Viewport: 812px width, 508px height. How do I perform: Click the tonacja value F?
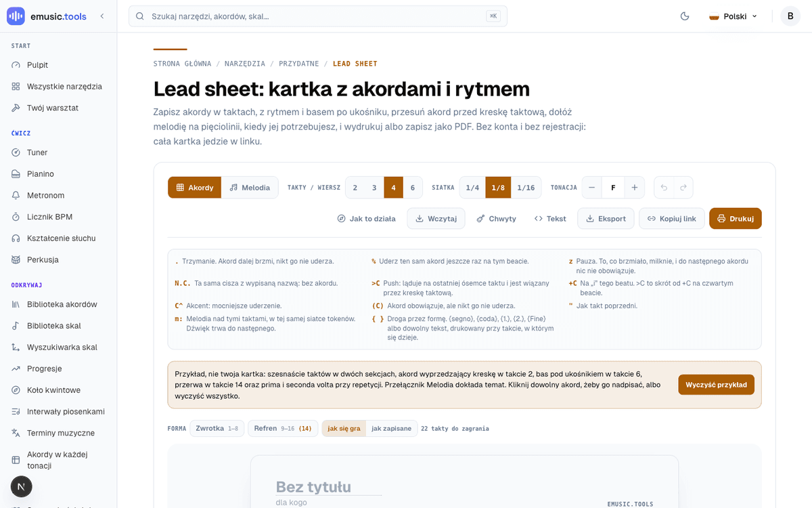[x=613, y=188]
